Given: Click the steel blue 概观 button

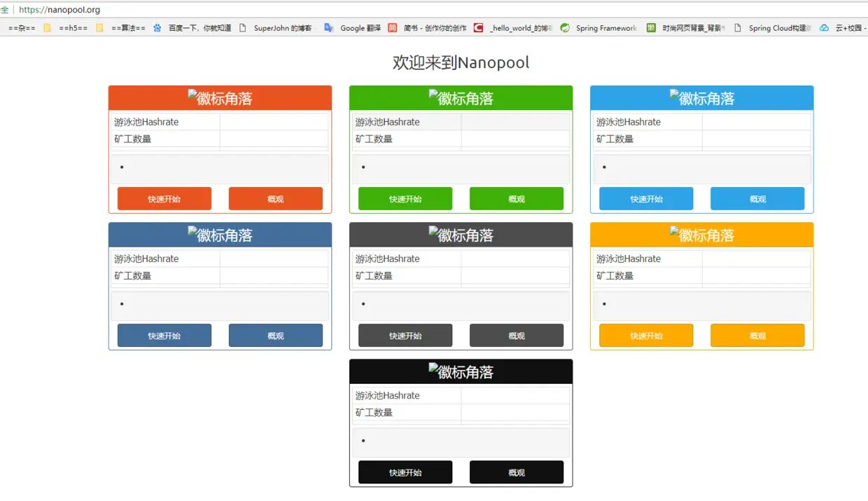Looking at the screenshot, I should 276,336.
